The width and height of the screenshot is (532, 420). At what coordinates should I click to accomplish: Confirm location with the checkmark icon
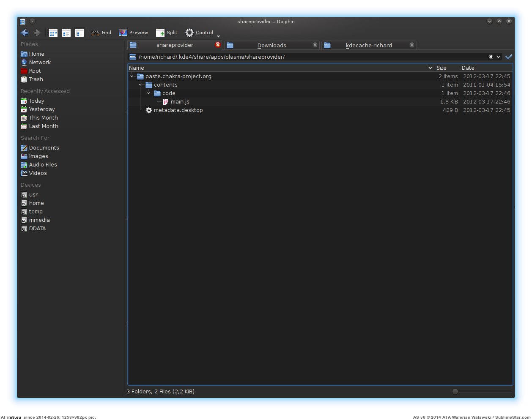click(x=509, y=57)
